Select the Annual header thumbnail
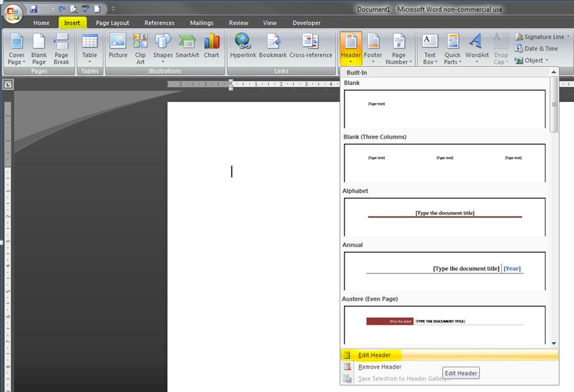 (x=445, y=271)
